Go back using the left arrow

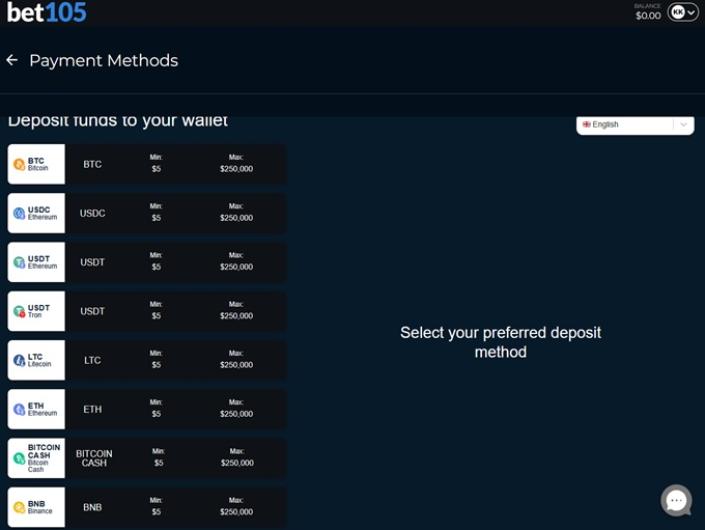pyautogui.click(x=12, y=60)
